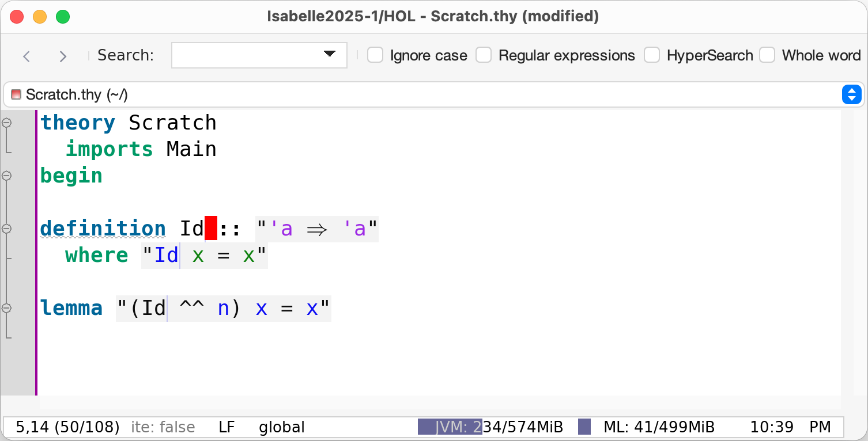
Task: Click LF line separator in status bar
Action: coord(227,427)
